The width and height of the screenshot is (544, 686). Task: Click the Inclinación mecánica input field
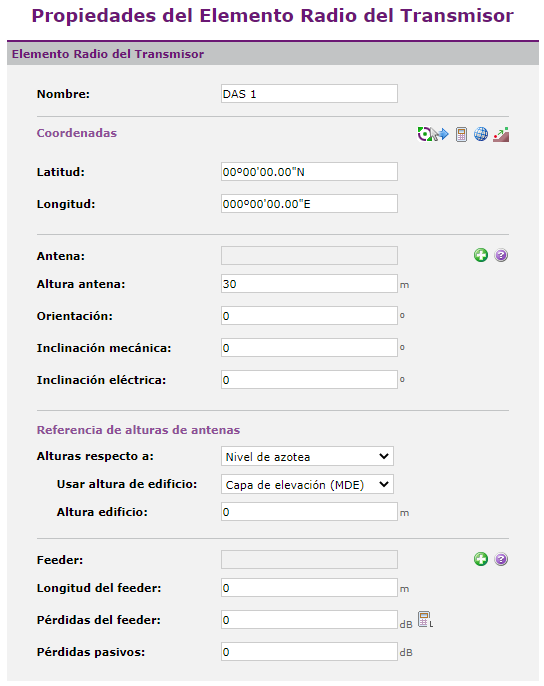(x=309, y=347)
